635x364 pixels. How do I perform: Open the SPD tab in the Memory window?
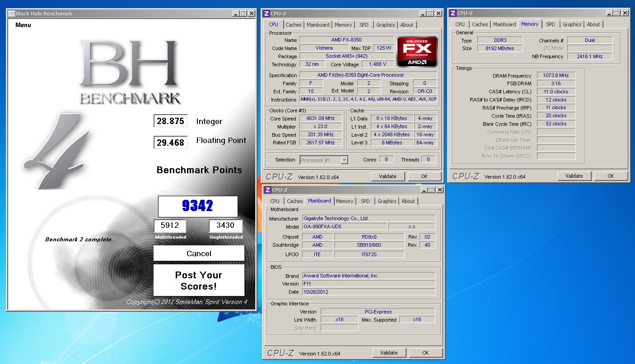tap(550, 24)
